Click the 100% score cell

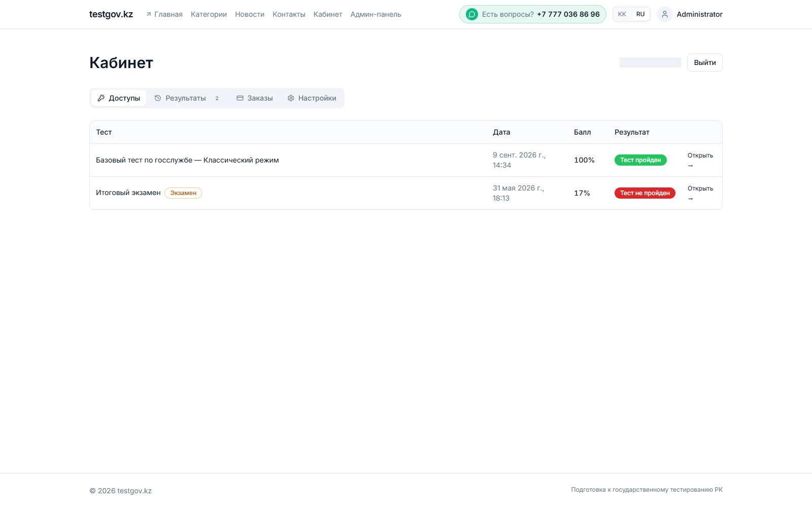pyautogui.click(x=584, y=160)
